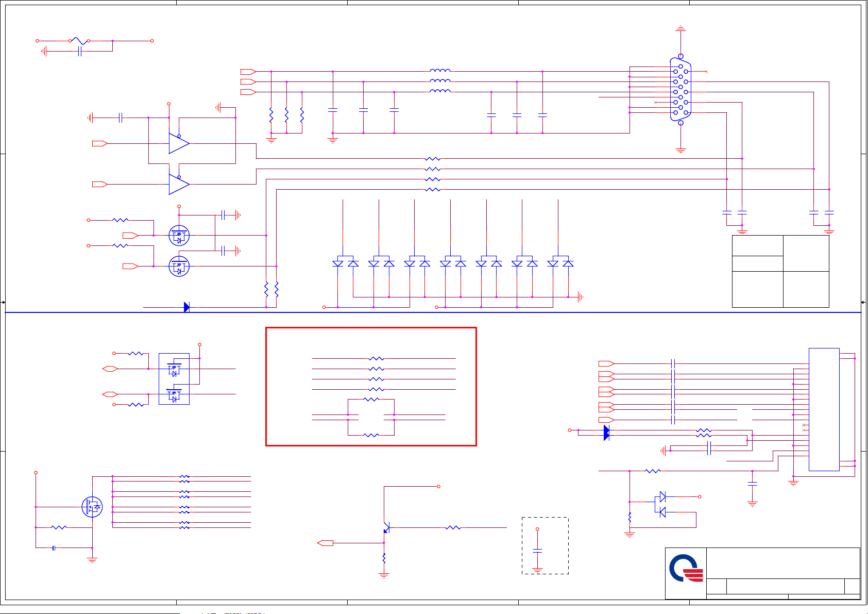Select the lowest of the three inductors
The width and height of the screenshot is (868, 614).
click(440, 91)
